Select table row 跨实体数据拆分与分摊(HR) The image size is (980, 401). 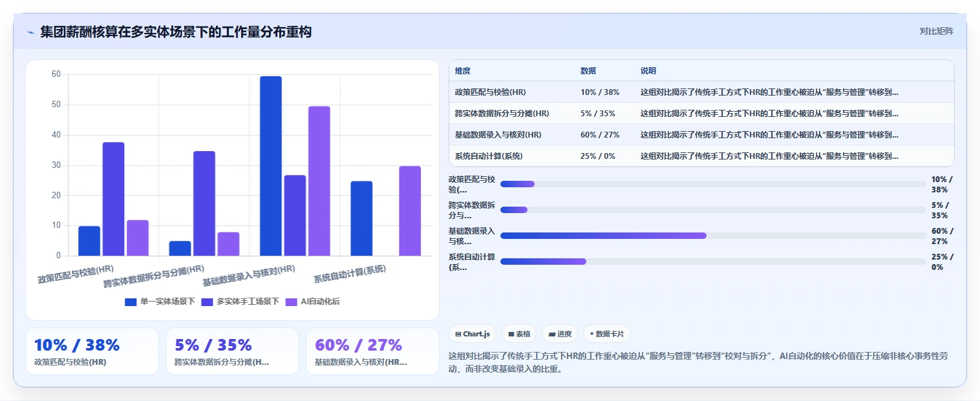[x=701, y=114]
